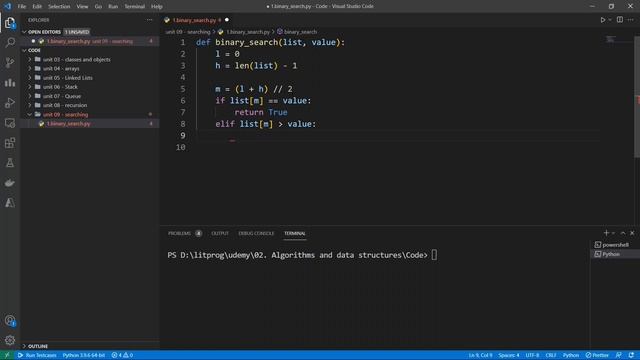Screen dimensions: 640x360
Task: Switch to the Debug Console tab
Action: 256,233
